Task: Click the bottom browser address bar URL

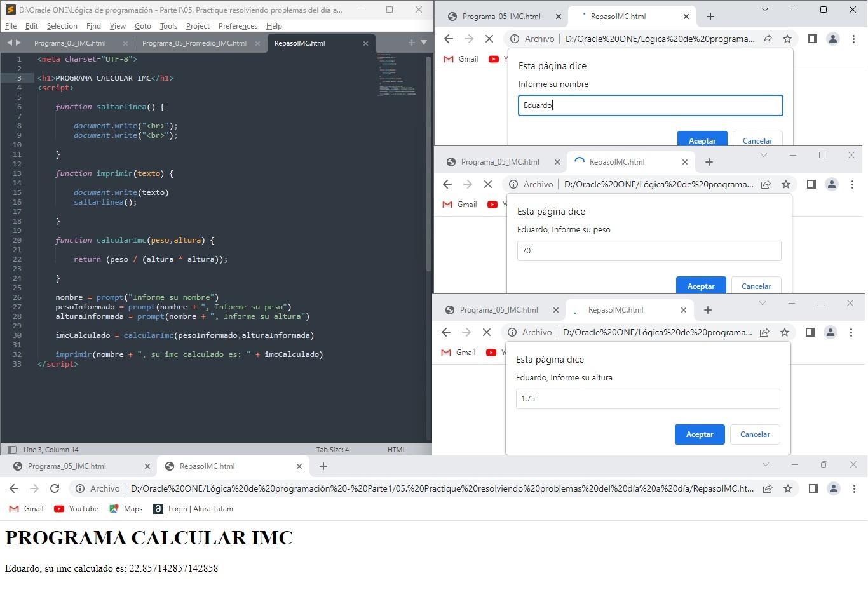Action: [442, 488]
